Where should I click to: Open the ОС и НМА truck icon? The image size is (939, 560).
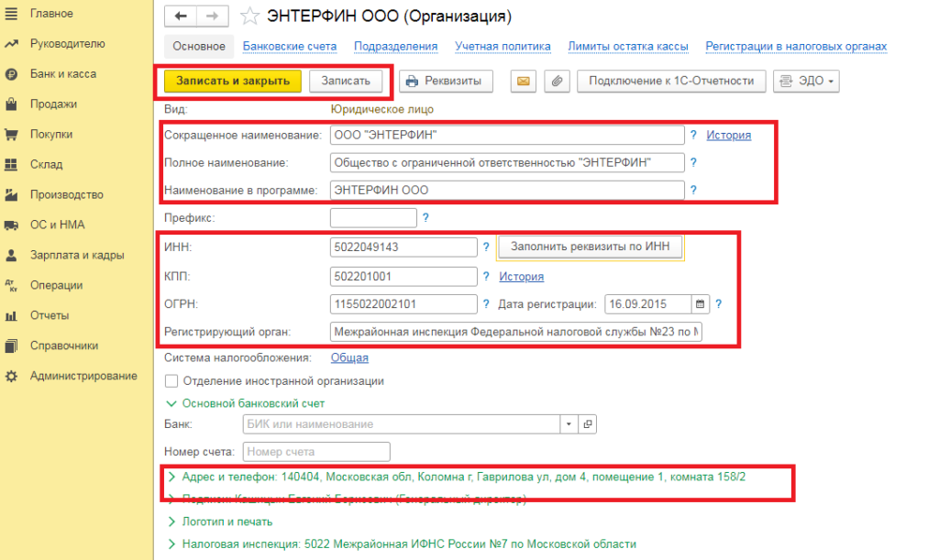click(x=11, y=225)
